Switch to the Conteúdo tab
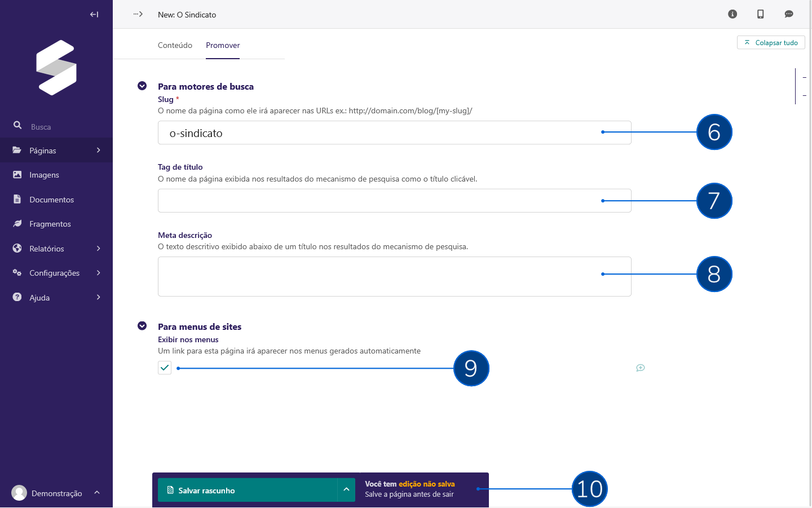 click(175, 45)
